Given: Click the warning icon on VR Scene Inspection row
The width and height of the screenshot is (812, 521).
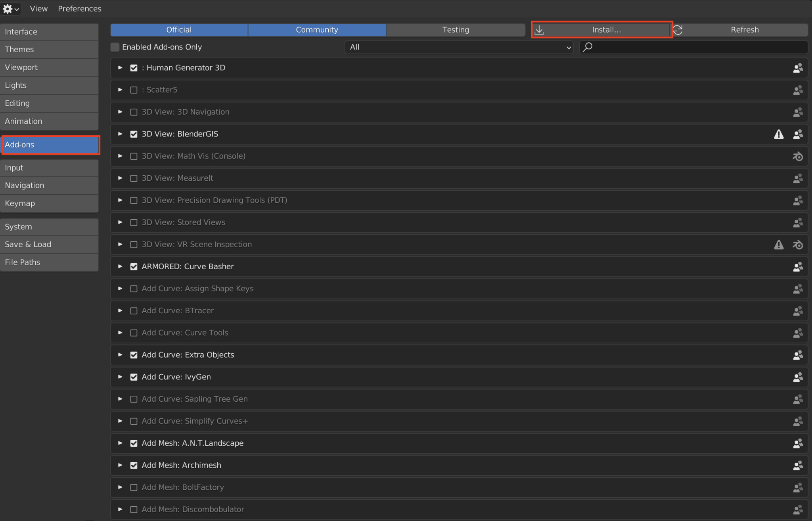Looking at the screenshot, I should (x=779, y=245).
